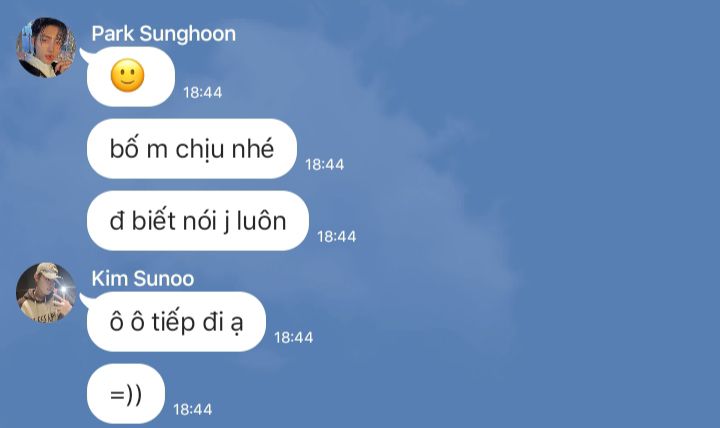This screenshot has width=720, height=428.
Task: Select the "đ biết nói j luôn" message
Action: pyautogui.click(x=198, y=221)
